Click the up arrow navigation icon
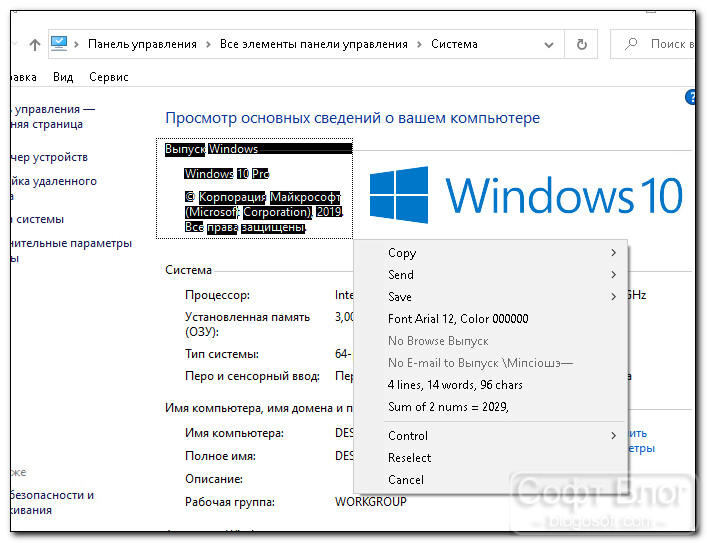 click(x=35, y=44)
